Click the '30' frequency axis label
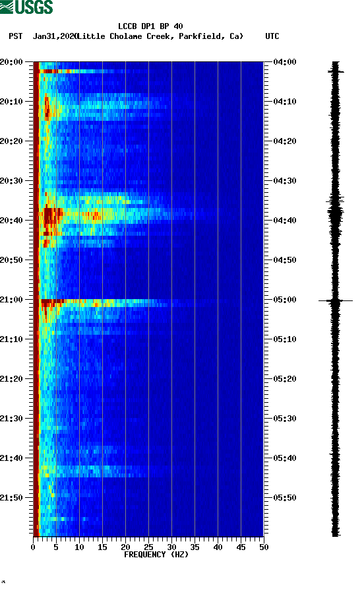 coord(171,547)
